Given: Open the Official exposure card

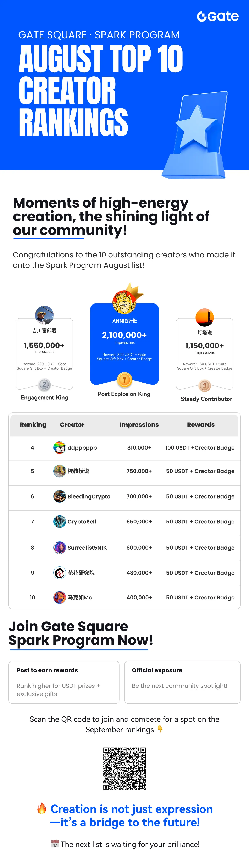Looking at the screenshot, I should pyautogui.click(x=182, y=682).
